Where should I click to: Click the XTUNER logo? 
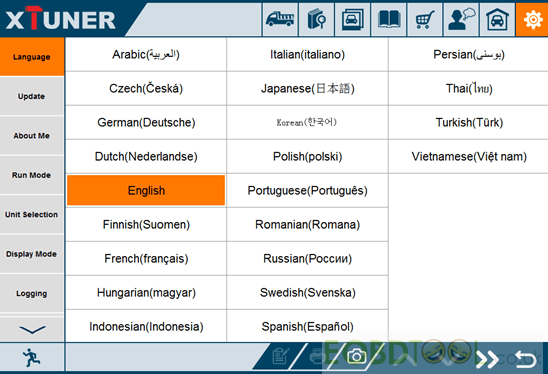60,18
